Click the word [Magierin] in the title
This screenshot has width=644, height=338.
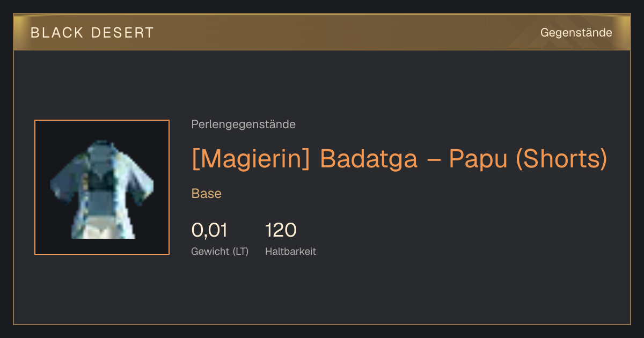[251, 158]
